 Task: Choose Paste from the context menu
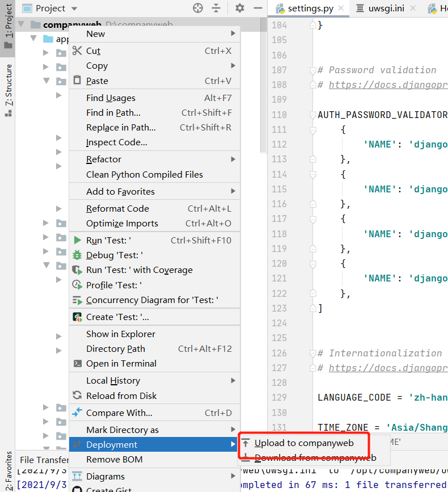(155, 81)
